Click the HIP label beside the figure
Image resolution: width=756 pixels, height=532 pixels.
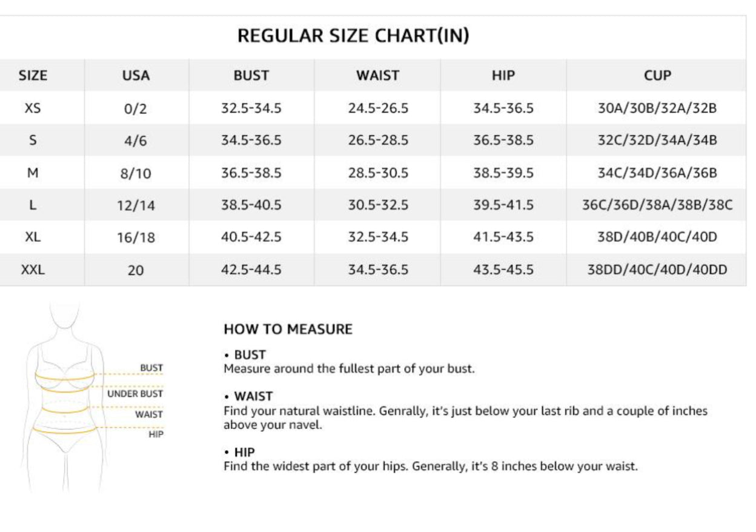156,434
